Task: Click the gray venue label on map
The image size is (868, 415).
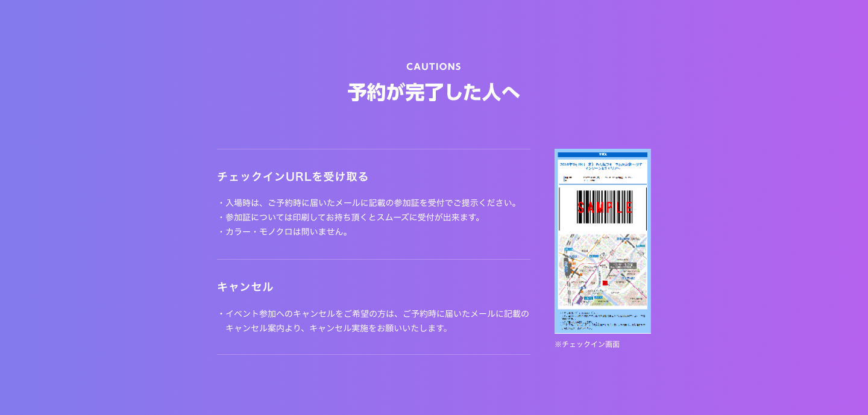Action: pyautogui.click(x=622, y=266)
